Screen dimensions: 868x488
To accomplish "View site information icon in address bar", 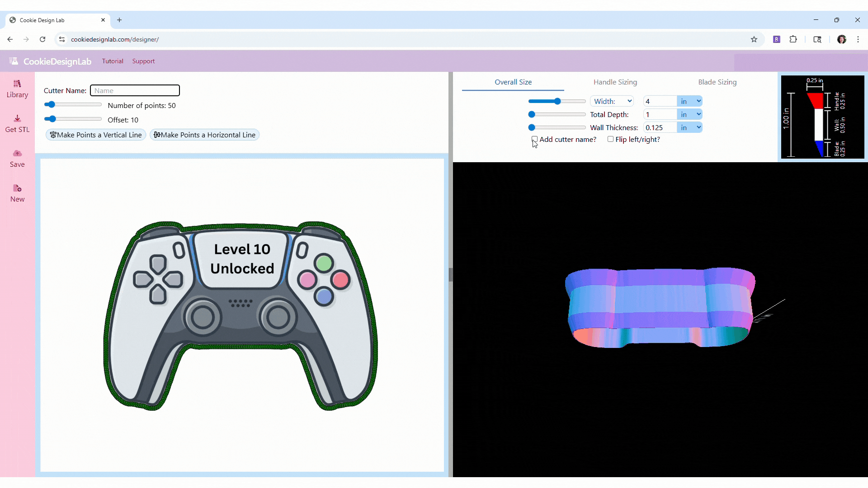I will 62,39.
